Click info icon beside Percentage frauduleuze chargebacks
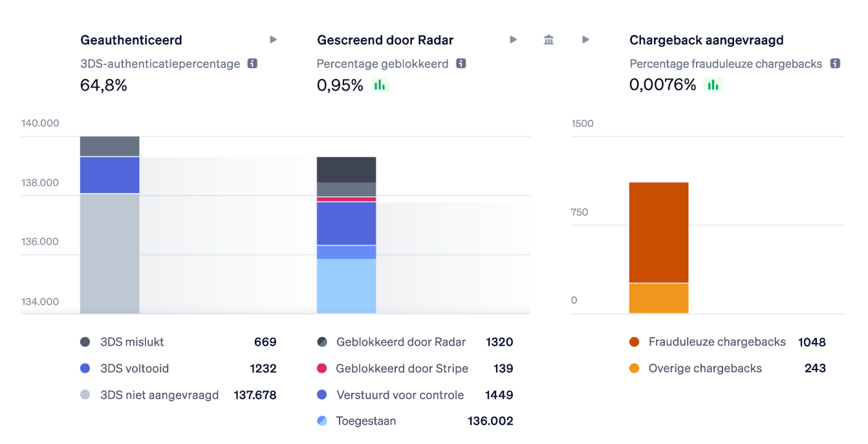The width and height of the screenshot is (868, 444). pyautogui.click(x=835, y=64)
